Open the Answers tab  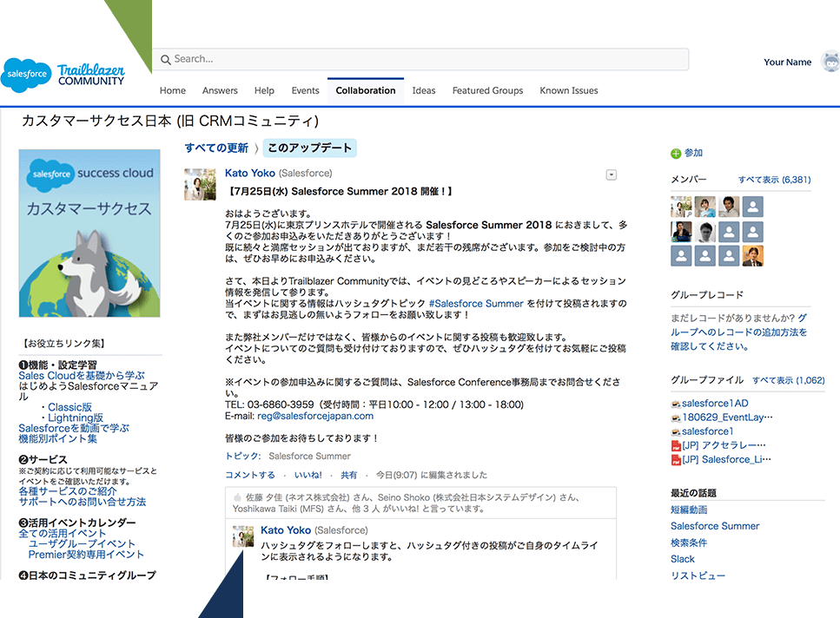(220, 90)
